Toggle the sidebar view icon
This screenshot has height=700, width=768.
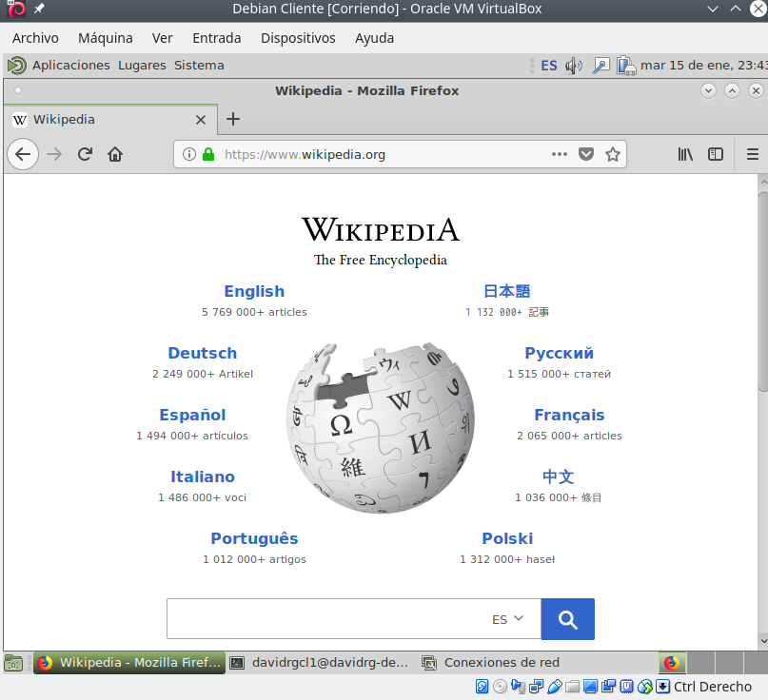point(715,154)
